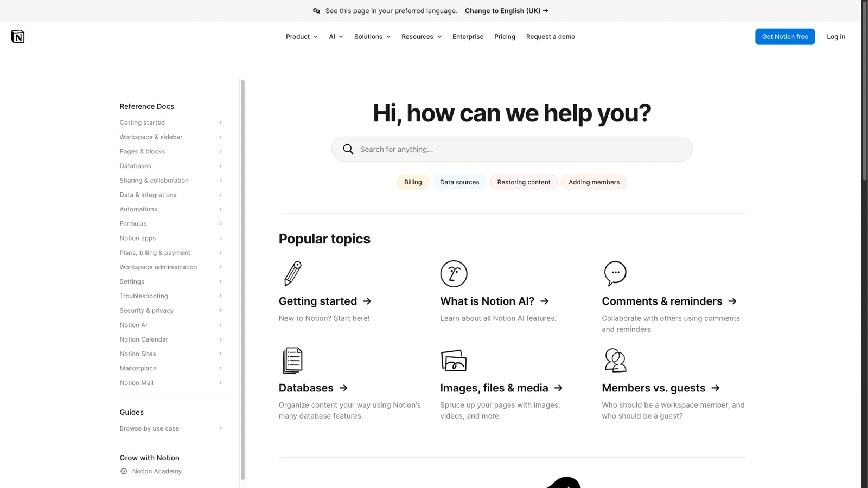Click the stacked documents icon above Databases
Screen dimensions: 868x488
pyautogui.click(x=292, y=360)
